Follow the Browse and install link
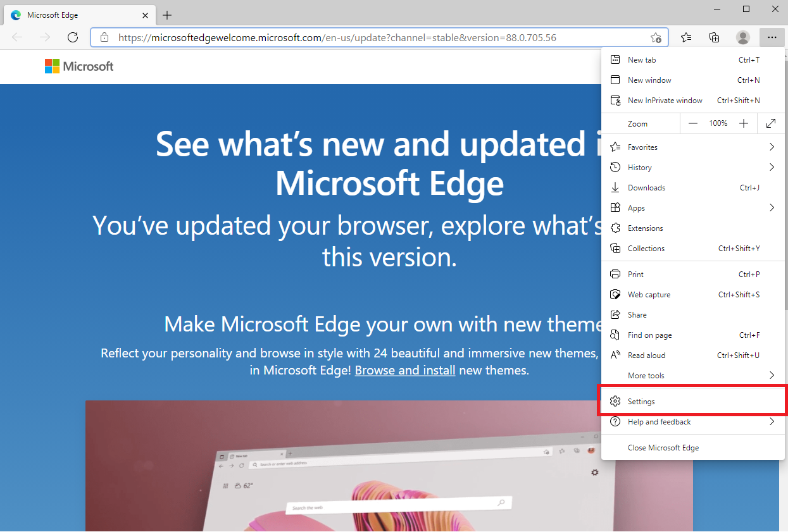This screenshot has height=532, width=788. [405, 370]
